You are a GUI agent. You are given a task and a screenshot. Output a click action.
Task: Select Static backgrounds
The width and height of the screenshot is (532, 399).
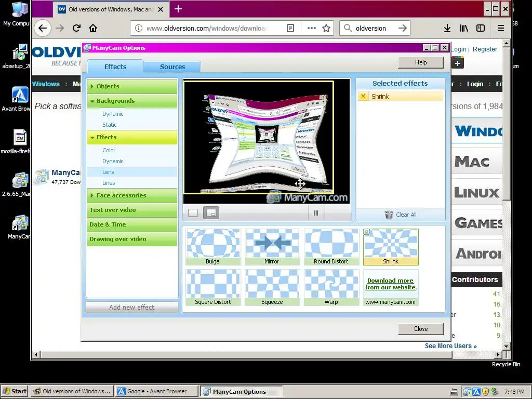tap(110, 125)
